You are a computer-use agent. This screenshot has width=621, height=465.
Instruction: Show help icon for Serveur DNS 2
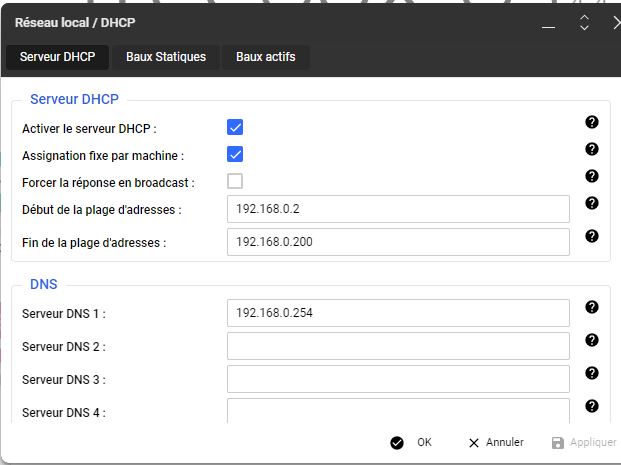coord(592,340)
